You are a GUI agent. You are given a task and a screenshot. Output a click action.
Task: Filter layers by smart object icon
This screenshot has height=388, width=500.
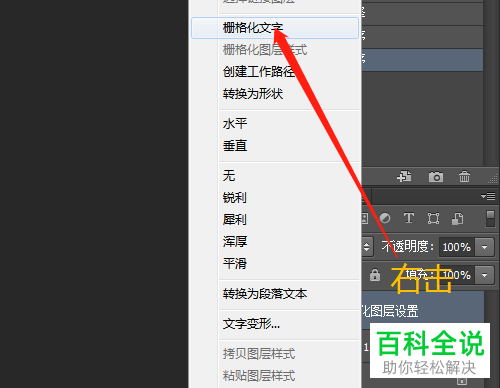coord(457,219)
